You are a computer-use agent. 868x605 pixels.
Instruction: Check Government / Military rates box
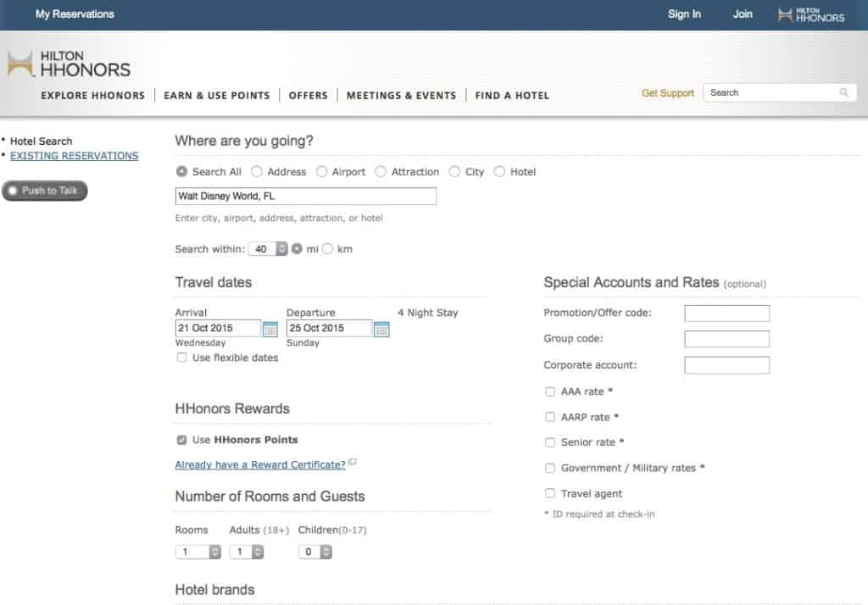pos(549,469)
